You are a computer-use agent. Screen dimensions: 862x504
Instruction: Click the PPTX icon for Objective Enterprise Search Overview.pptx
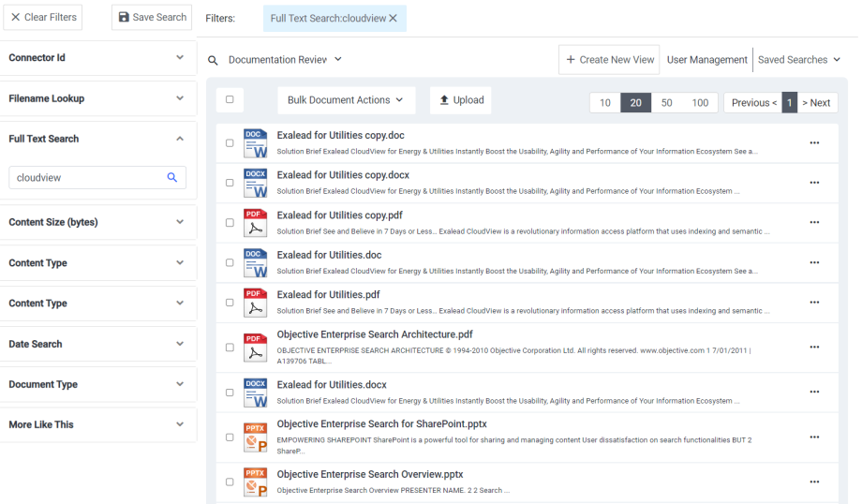[255, 482]
